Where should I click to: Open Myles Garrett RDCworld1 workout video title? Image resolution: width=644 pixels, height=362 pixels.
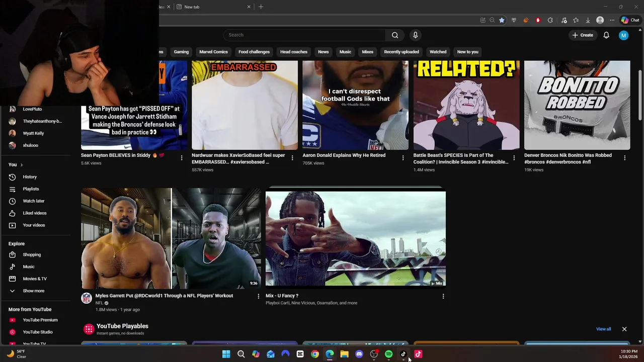164,296
